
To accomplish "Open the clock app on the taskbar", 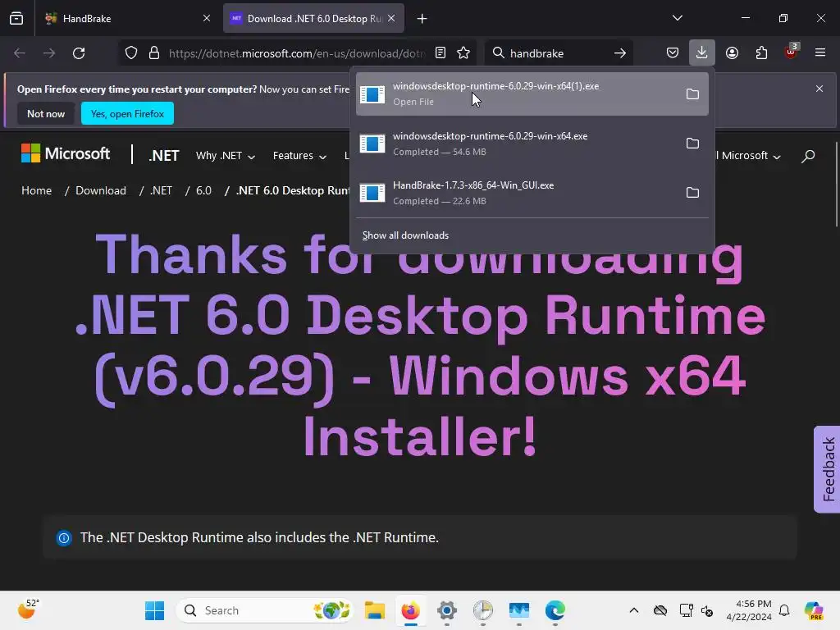I will pos(482,610).
